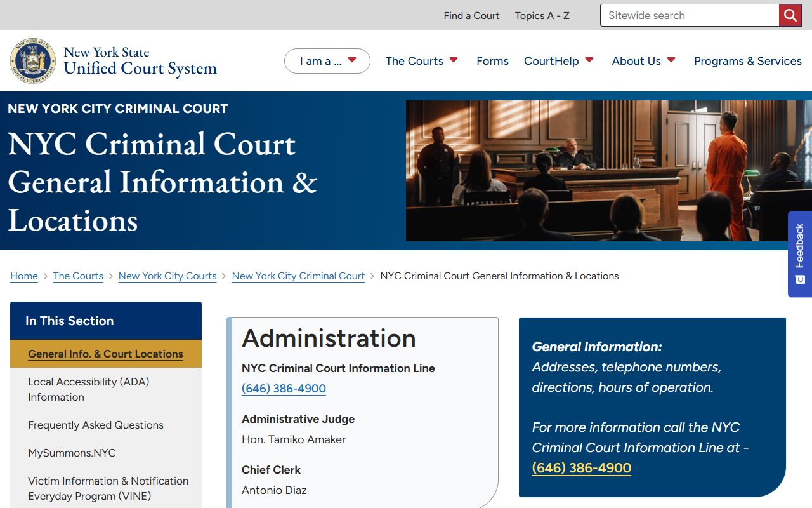The height and width of the screenshot is (508, 812).
Task: Expand the About Us menu arrow
Action: coord(671,60)
